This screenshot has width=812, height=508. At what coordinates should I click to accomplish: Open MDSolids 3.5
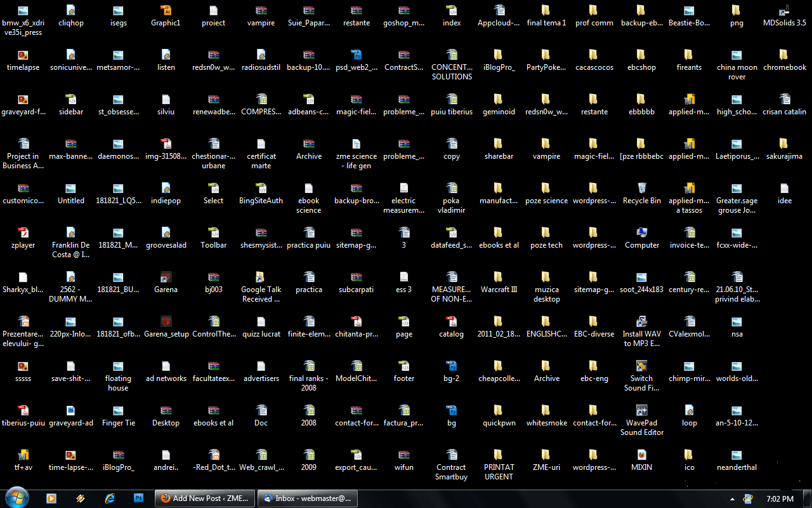(784, 13)
